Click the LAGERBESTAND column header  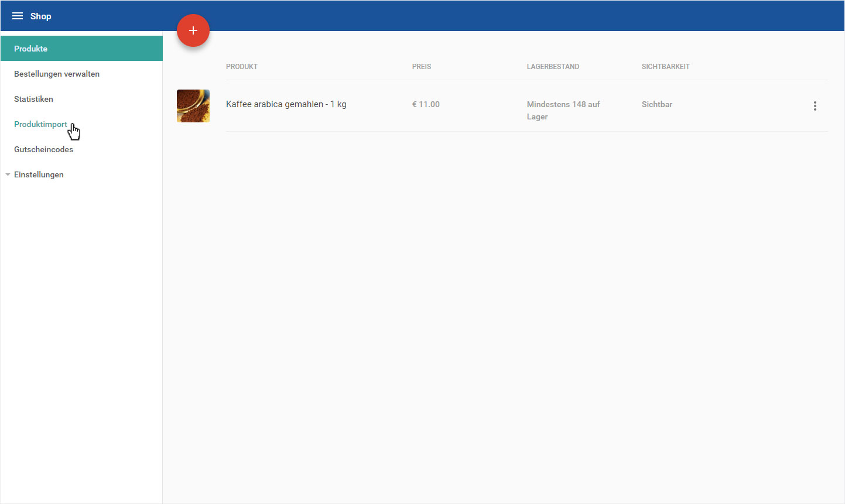coord(553,67)
